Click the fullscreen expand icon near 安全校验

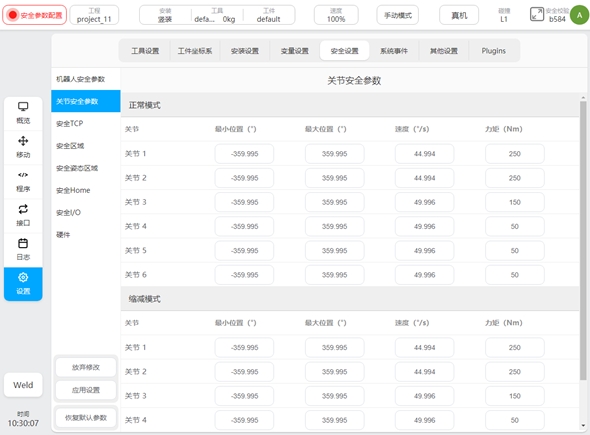(537, 14)
